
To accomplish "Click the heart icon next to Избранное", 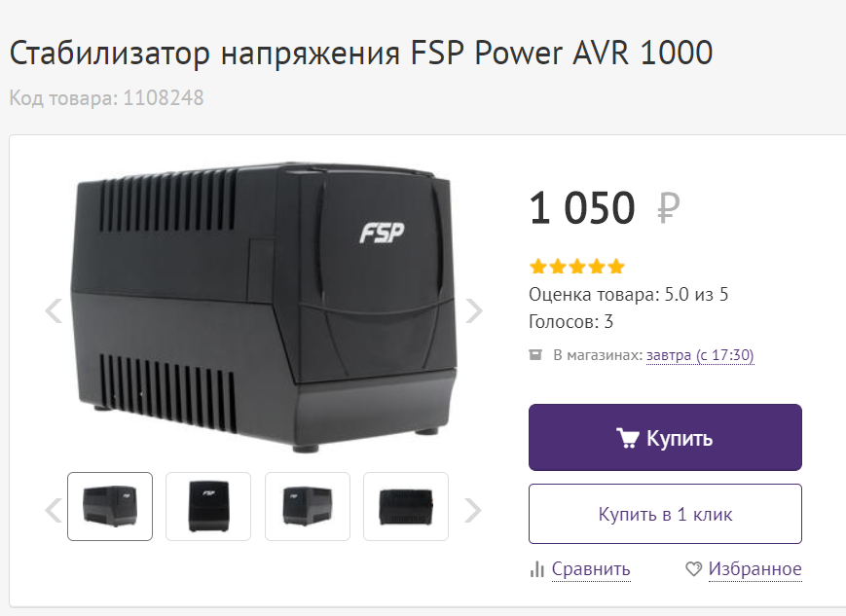I will pos(694,568).
